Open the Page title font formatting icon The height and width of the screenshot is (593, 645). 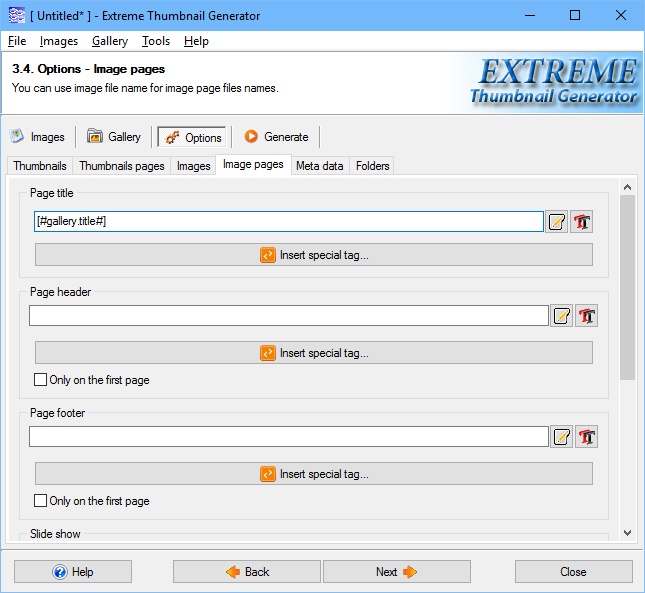click(581, 222)
